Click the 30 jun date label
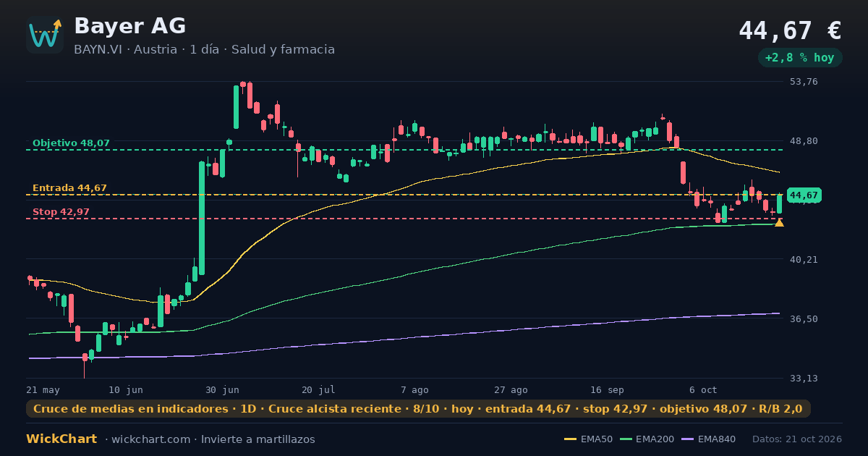 pos(222,389)
